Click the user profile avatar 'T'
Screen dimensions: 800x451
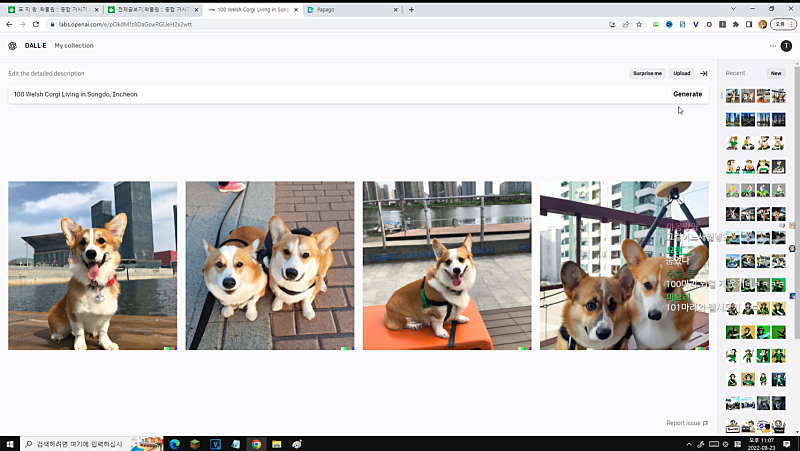pos(786,46)
